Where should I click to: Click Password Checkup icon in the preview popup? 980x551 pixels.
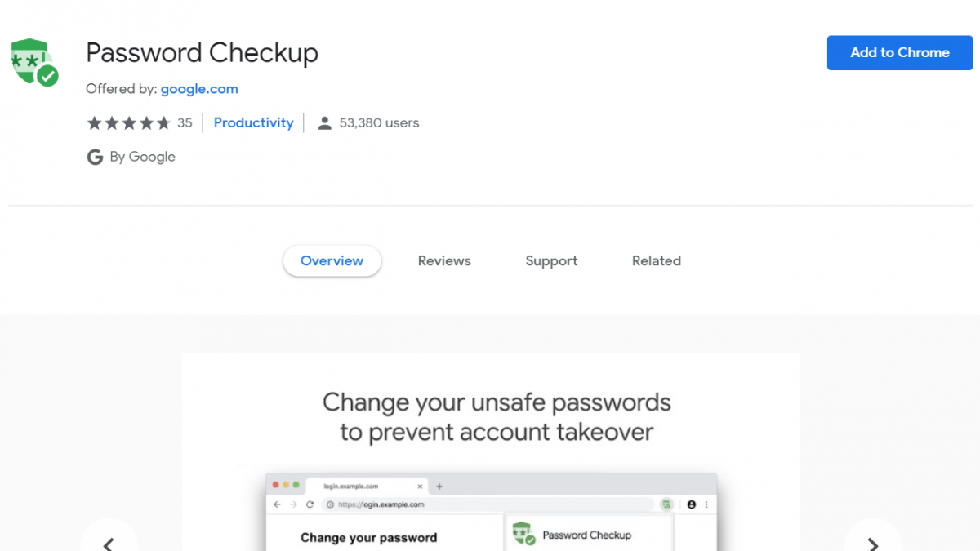[x=523, y=535]
